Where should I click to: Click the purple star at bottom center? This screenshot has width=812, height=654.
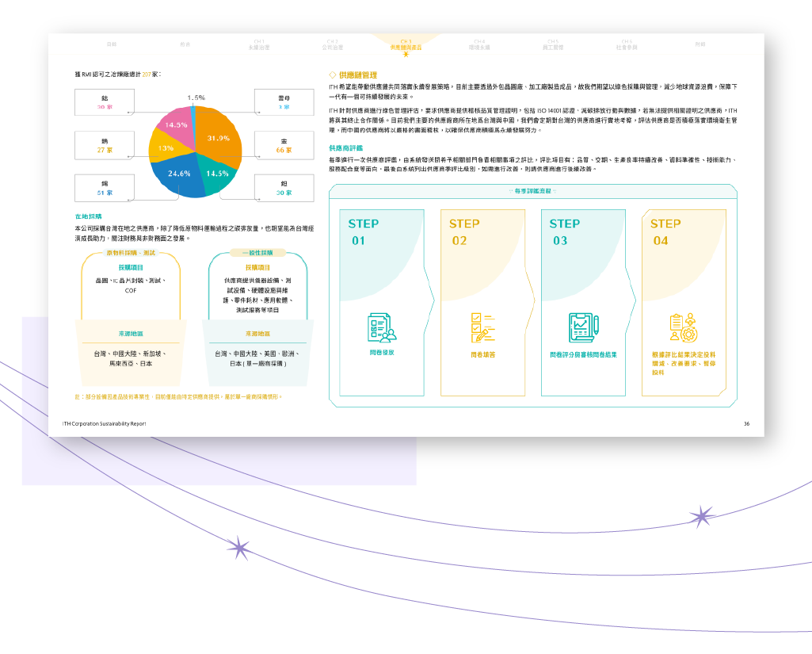click(x=238, y=548)
